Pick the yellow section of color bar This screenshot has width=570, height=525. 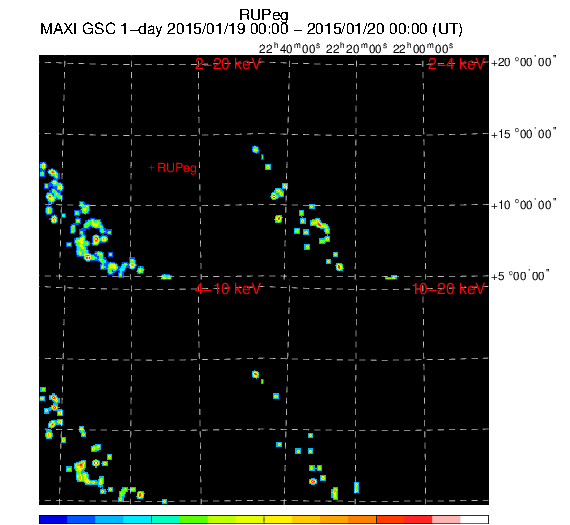pos(278,519)
